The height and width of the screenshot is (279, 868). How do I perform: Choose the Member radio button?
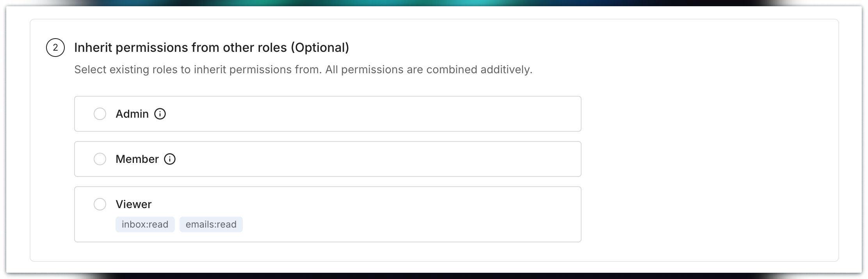click(100, 159)
